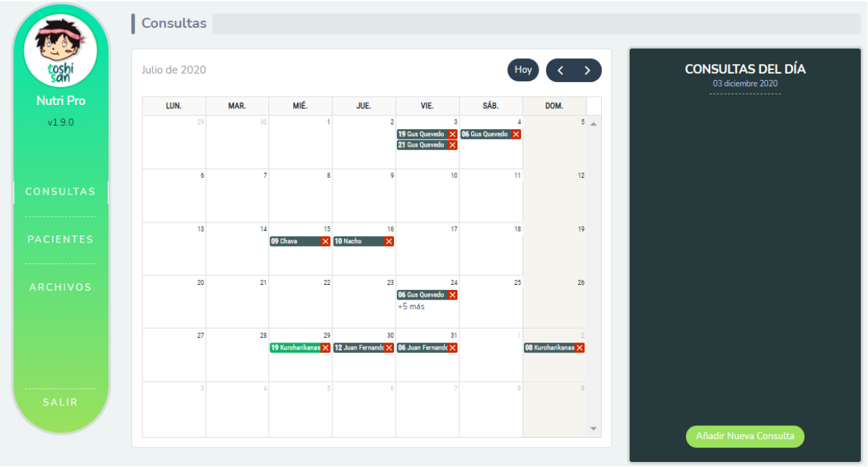Delete the 12 Juan Fernando appointment
Screen dimensions: 868x467
[x=388, y=347]
